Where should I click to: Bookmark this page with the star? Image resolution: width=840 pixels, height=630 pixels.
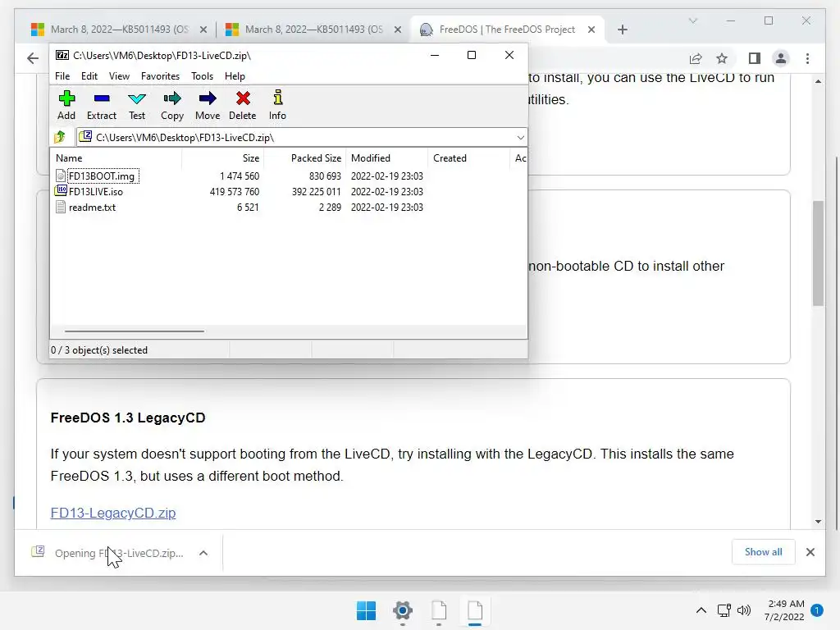[722, 58]
